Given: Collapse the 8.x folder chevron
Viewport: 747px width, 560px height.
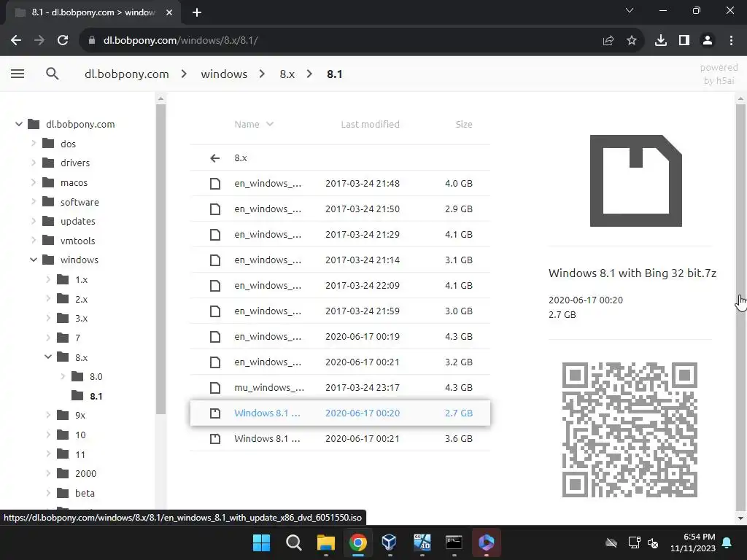Looking at the screenshot, I should 48,357.
